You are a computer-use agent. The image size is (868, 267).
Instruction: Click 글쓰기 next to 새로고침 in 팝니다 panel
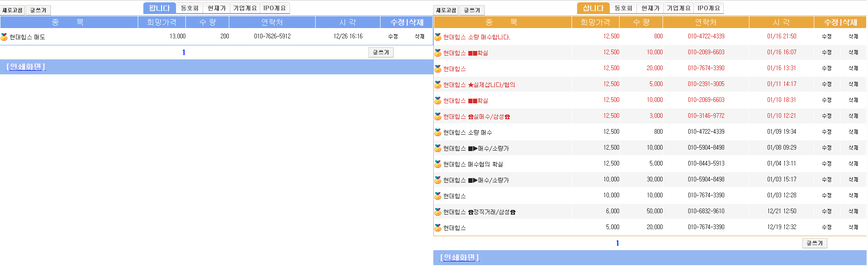(x=38, y=10)
